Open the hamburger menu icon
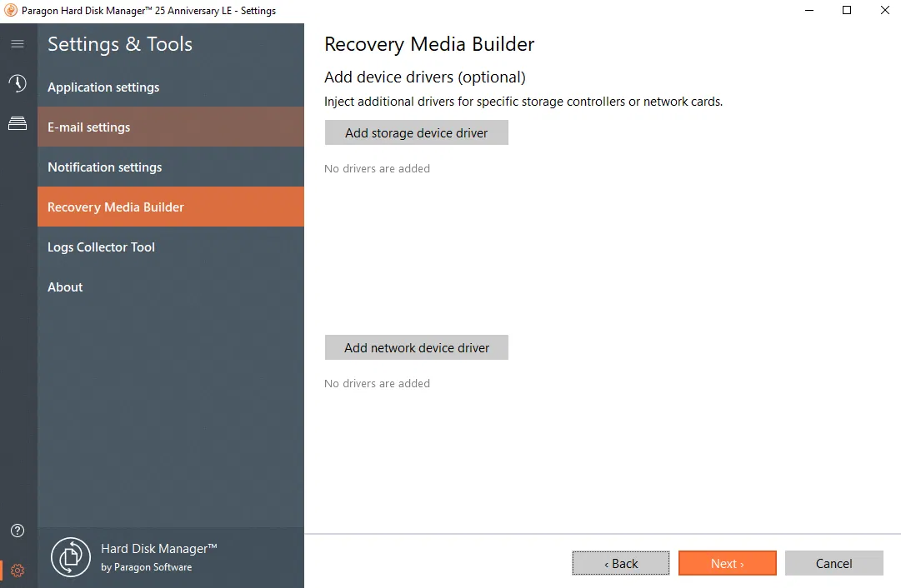 [18, 43]
